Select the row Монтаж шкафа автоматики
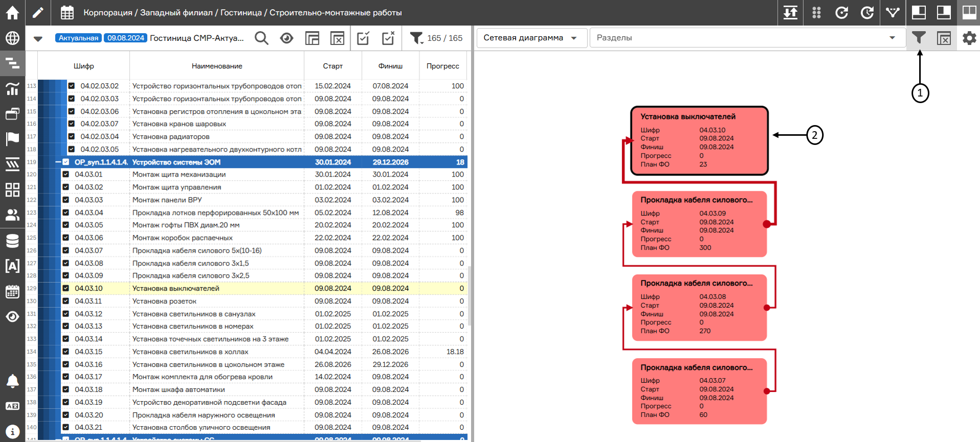The width and height of the screenshot is (980, 442). 252,389
